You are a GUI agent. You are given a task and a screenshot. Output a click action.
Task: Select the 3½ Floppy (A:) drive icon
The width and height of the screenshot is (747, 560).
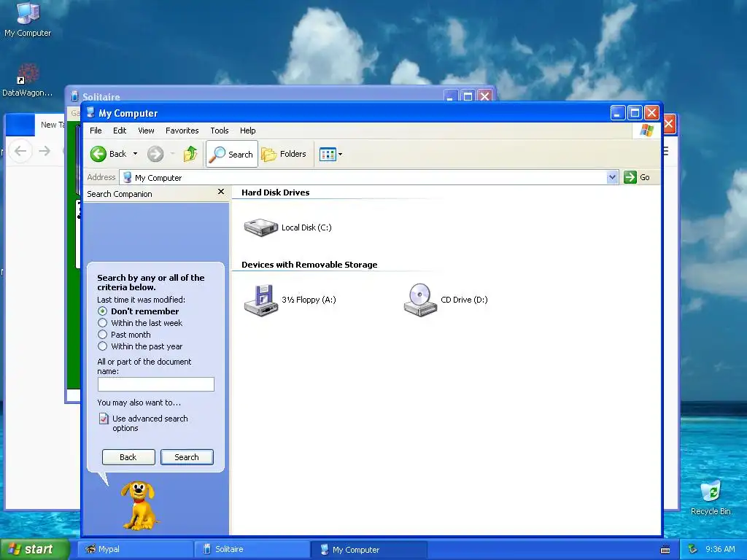coord(260,300)
